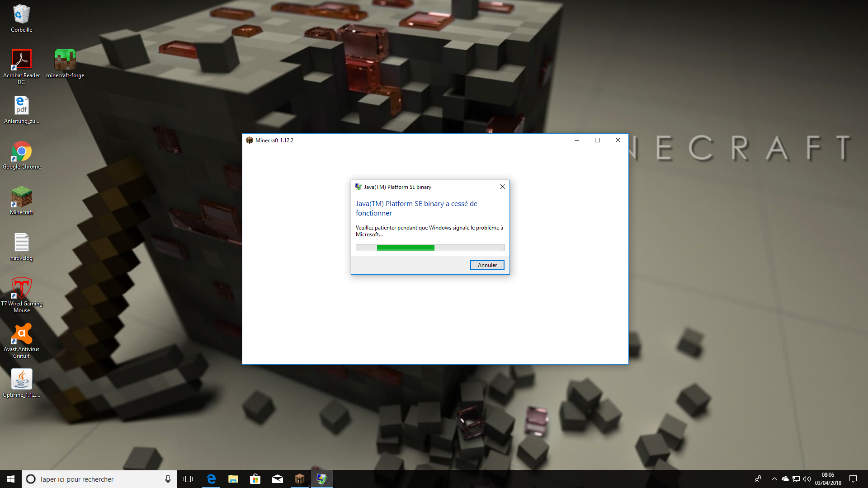Close the Java Platform SE binary dialog
This screenshot has width=868, height=488.
pos(502,187)
